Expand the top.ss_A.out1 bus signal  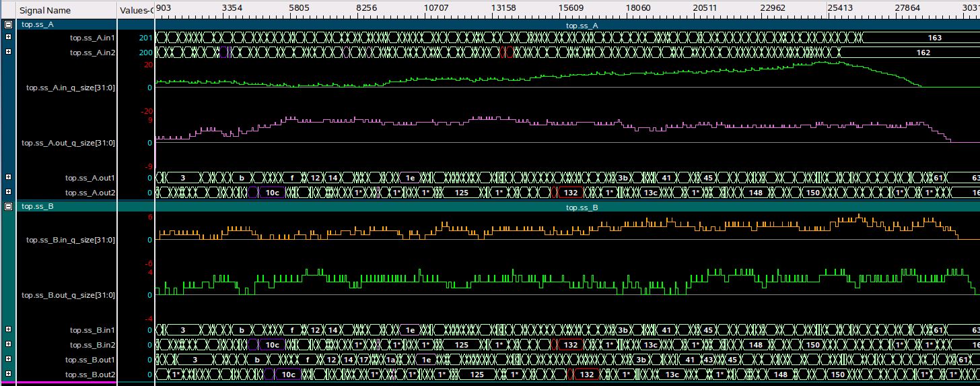coord(8,178)
